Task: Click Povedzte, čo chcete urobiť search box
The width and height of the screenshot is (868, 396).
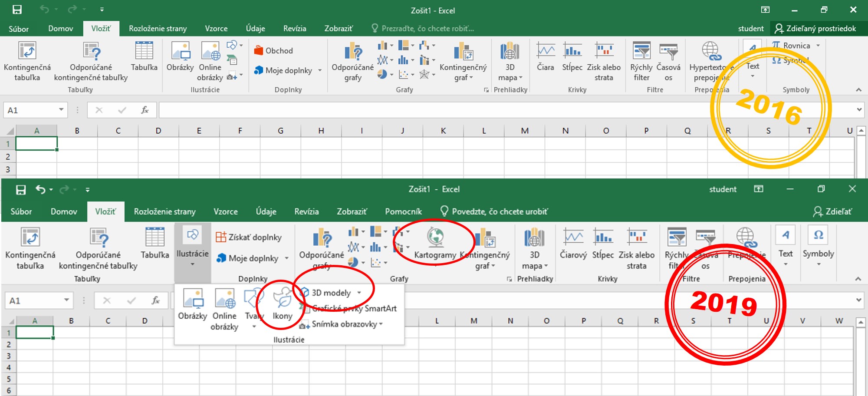Action: click(x=494, y=211)
